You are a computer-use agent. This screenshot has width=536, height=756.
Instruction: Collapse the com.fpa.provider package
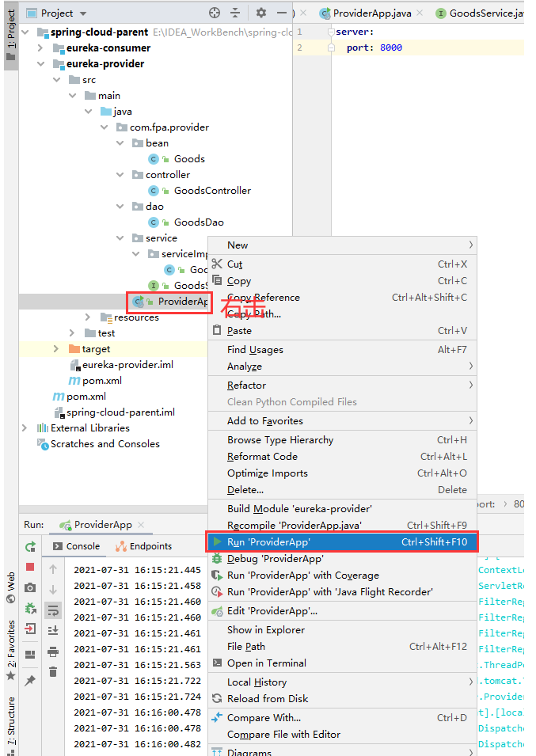105,127
